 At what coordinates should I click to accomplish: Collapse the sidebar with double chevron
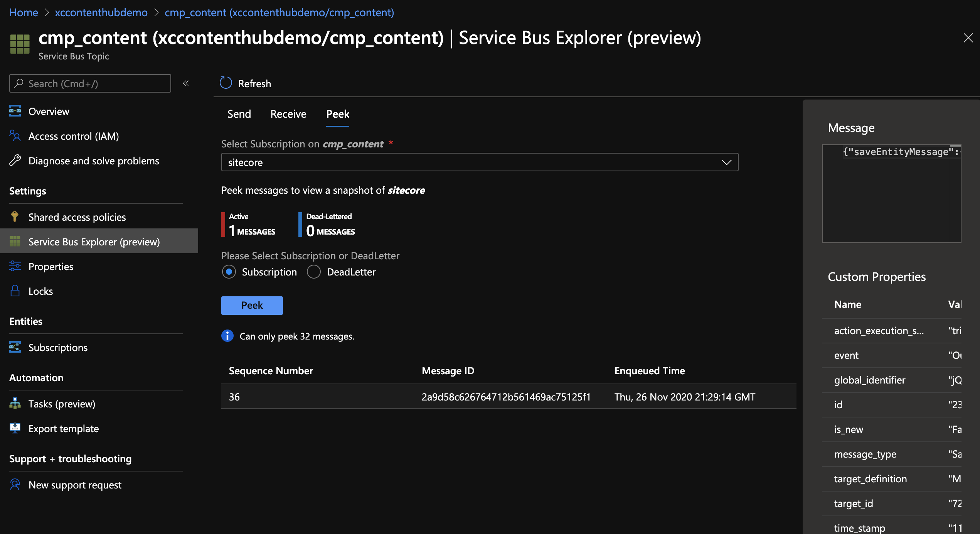click(186, 83)
